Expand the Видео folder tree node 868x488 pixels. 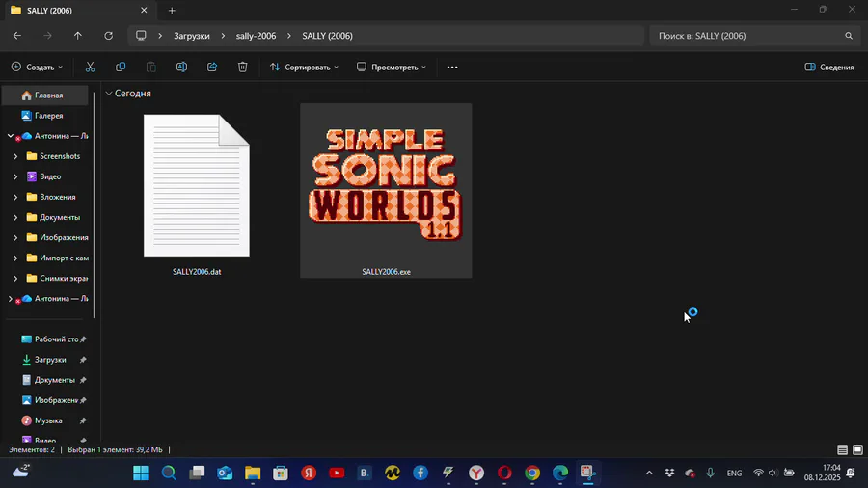point(15,177)
